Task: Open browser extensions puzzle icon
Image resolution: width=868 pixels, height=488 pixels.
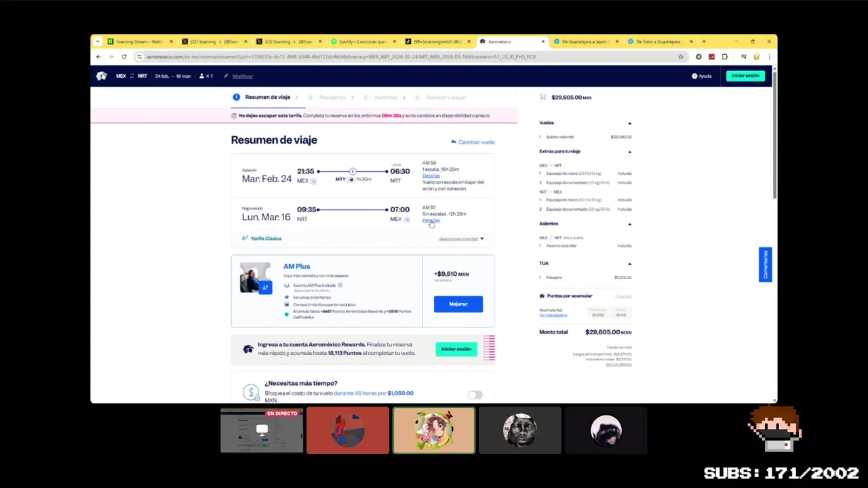Action: [x=725, y=57]
